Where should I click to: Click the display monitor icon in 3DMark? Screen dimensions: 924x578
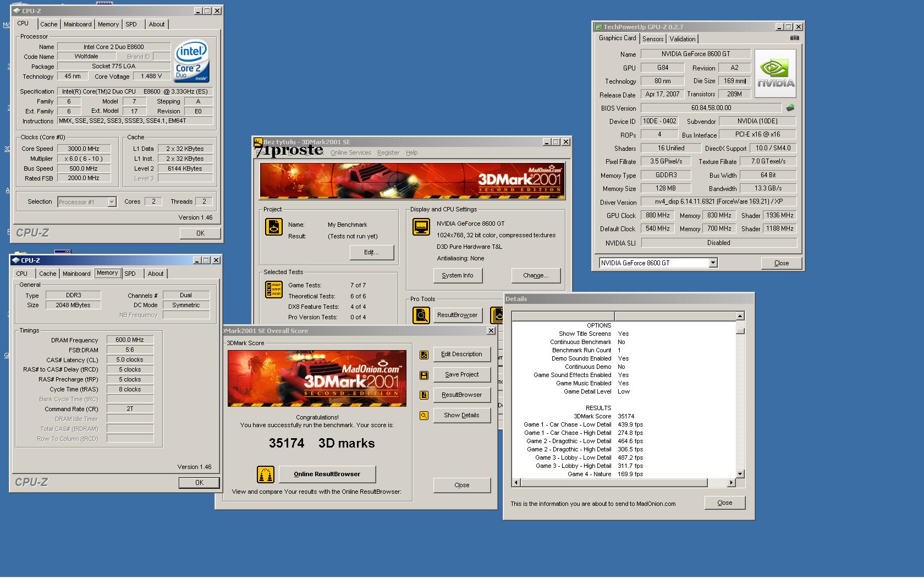[x=421, y=227]
